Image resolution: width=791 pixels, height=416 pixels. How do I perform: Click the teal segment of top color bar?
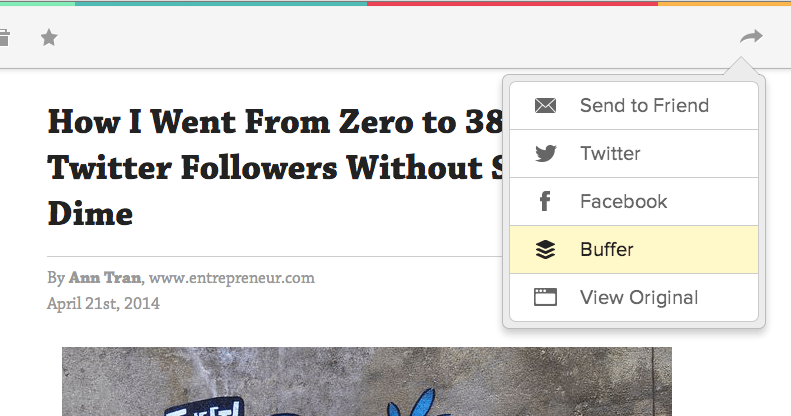click(221, 3)
